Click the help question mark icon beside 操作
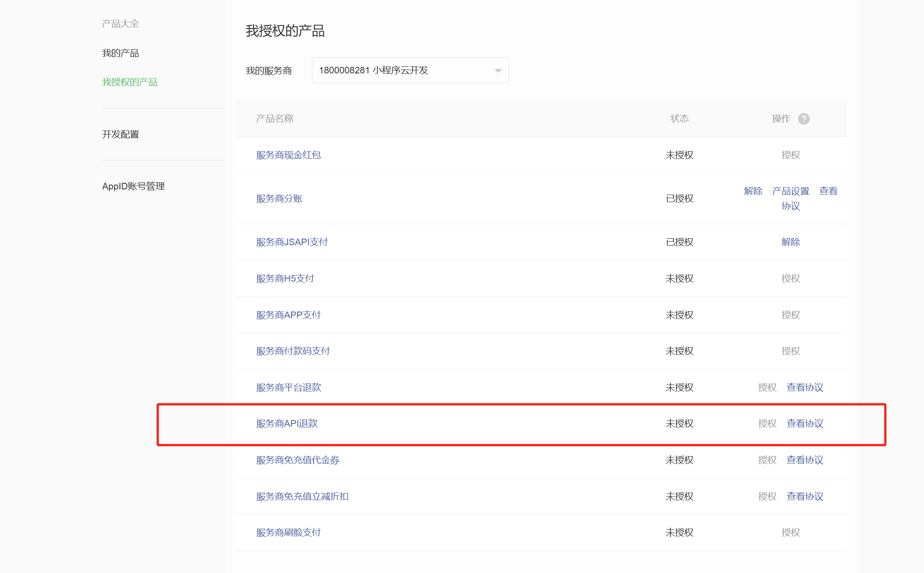This screenshot has height=573, width=924. click(x=804, y=119)
